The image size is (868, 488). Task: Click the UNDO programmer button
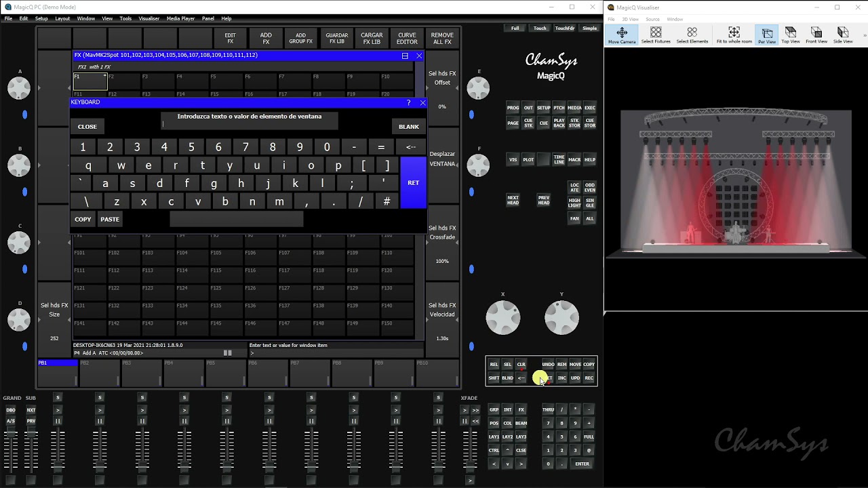548,365
